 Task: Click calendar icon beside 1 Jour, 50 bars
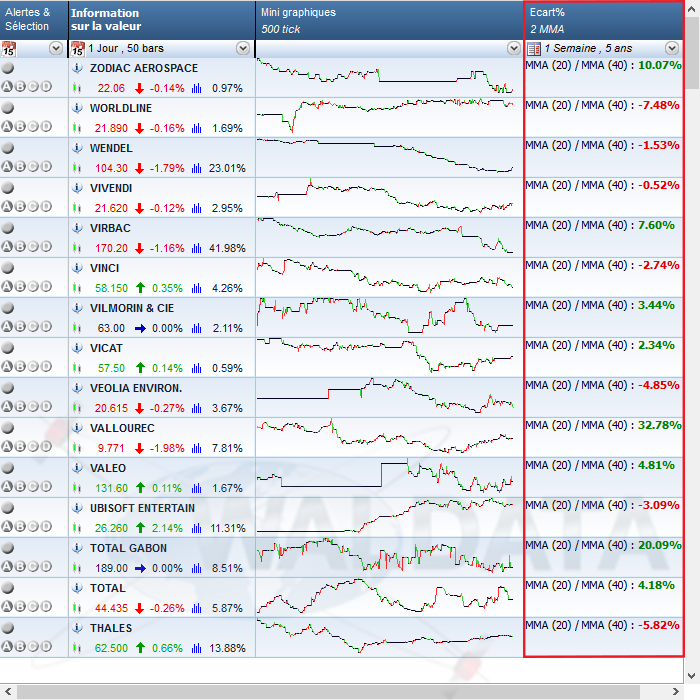77,49
